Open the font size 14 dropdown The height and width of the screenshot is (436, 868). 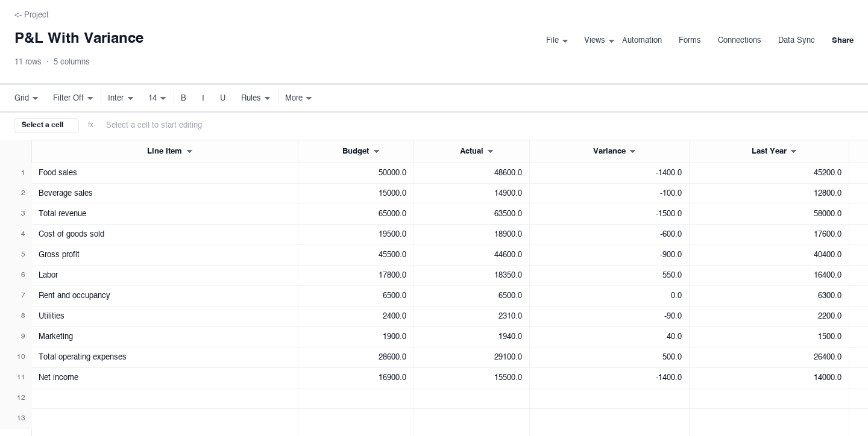coord(157,98)
